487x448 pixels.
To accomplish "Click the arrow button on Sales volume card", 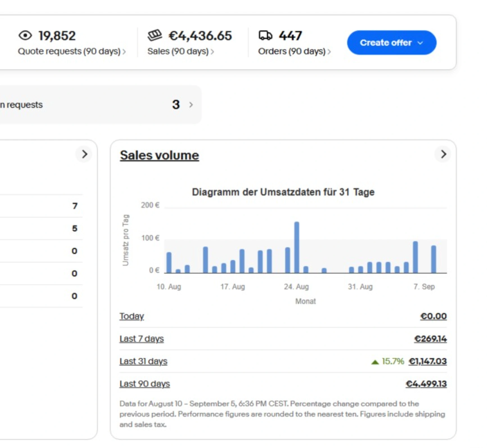I will coord(443,154).
